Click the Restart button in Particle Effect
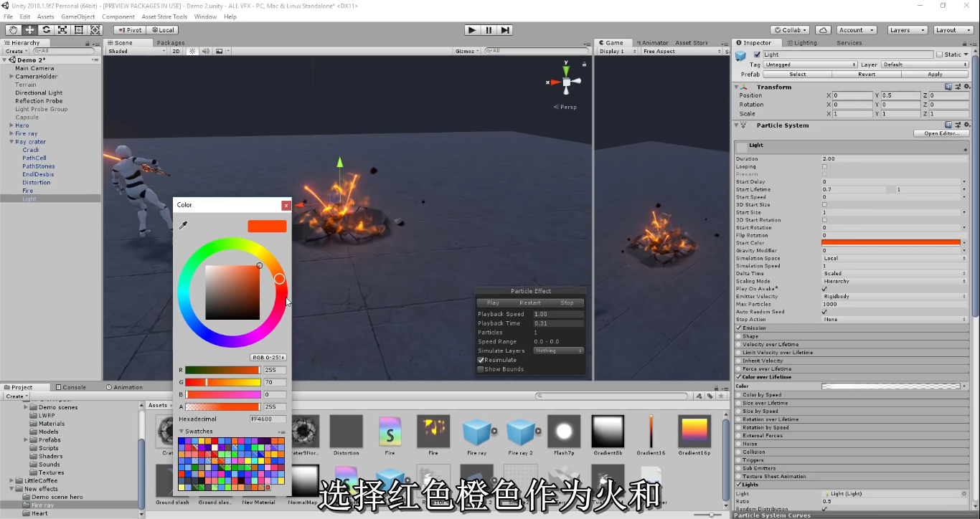 point(530,303)
